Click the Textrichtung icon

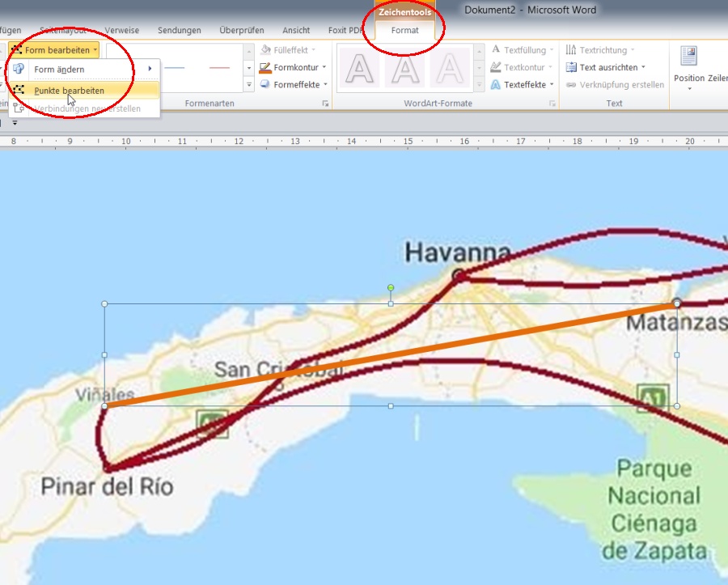coord(571,49)
